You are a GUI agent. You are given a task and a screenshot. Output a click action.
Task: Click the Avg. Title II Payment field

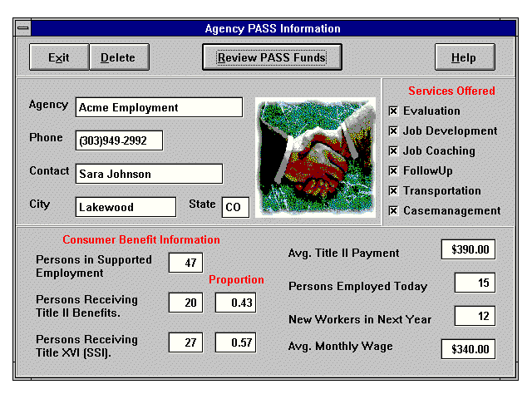pos(468,249)
